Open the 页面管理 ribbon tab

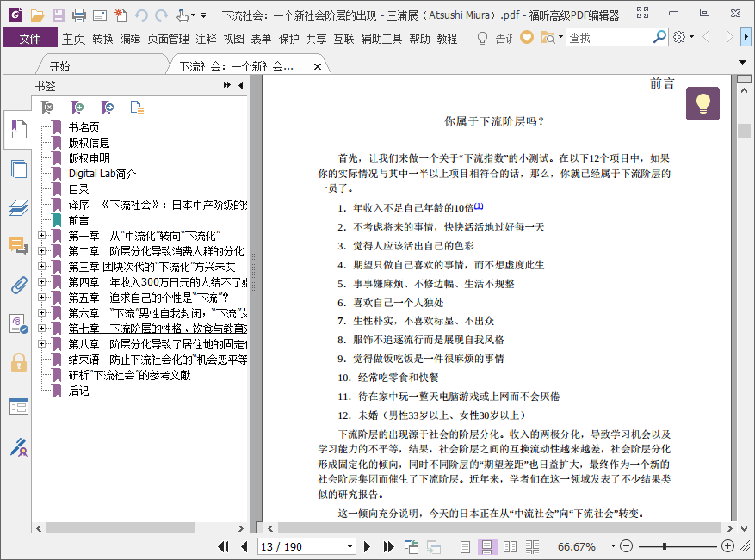pos(168,39)
